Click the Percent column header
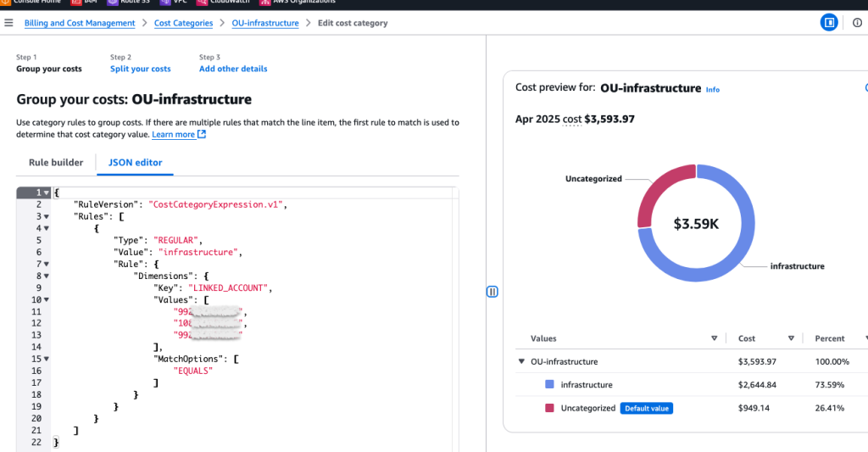The image size is (868, 452). click(829, 338)
